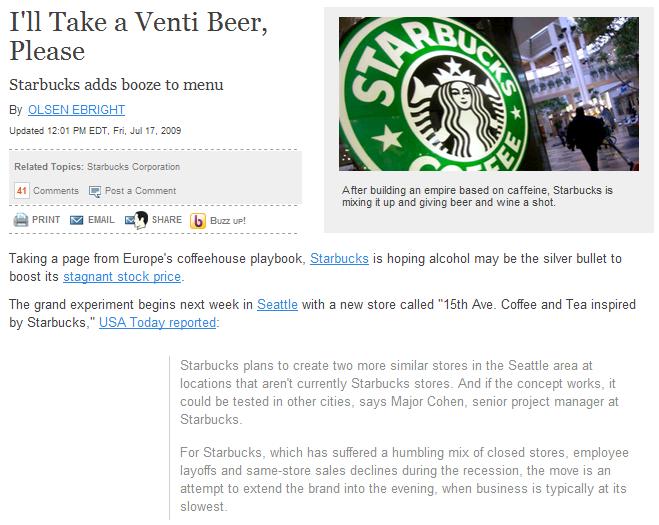Image resolution: width=659 pixels, height=525 pixels.
Task: Click the SHARE label
Action: [167, 220]
